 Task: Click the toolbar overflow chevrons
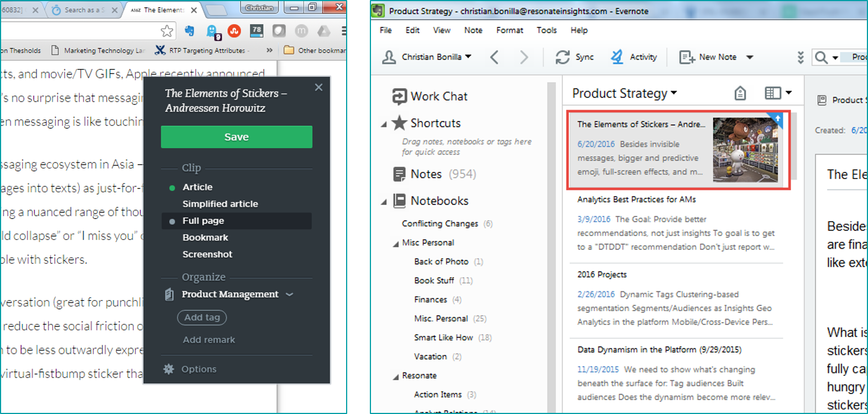pyautogui.click(x=800, y=57)
